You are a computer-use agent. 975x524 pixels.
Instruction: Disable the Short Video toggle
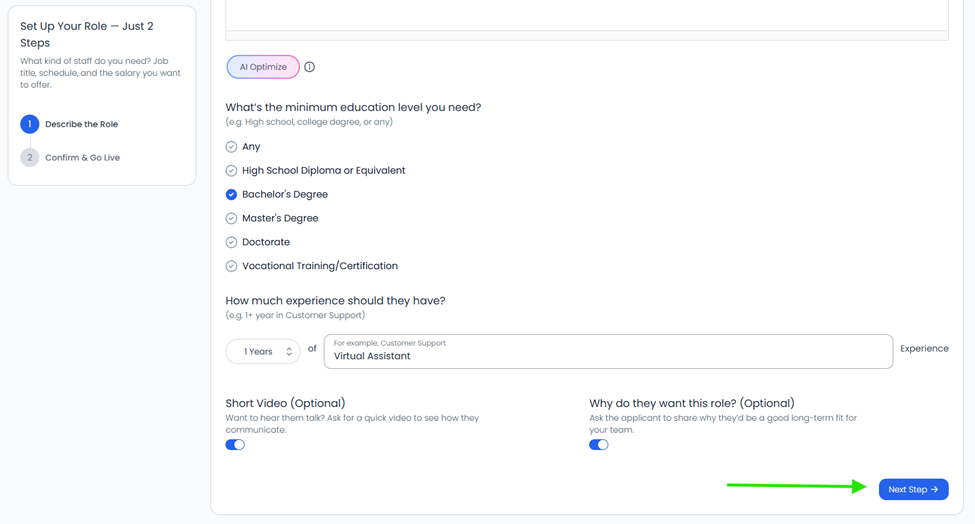pos(235,444)
